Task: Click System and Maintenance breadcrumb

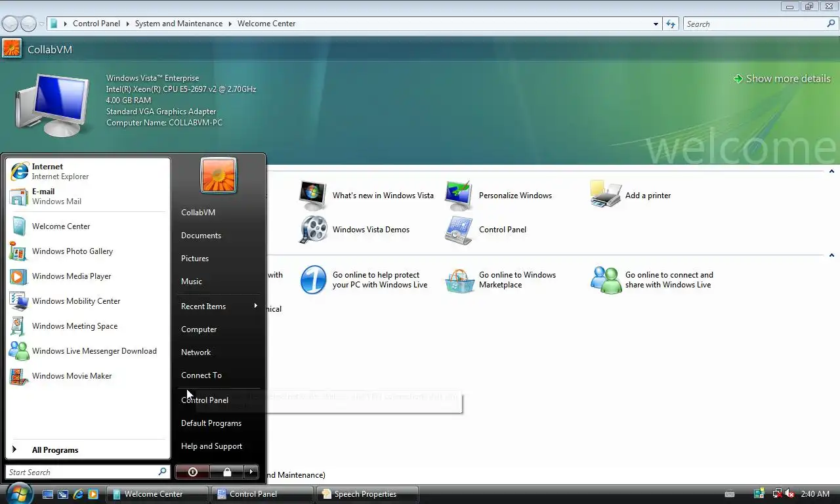Action: pyautogui.click(x=178, y=24)
